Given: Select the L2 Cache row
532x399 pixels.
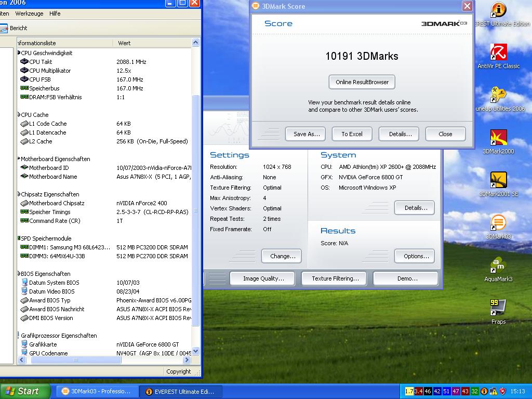Looking at the screenshot, I should pyautogui.click(x=105, y=141).
